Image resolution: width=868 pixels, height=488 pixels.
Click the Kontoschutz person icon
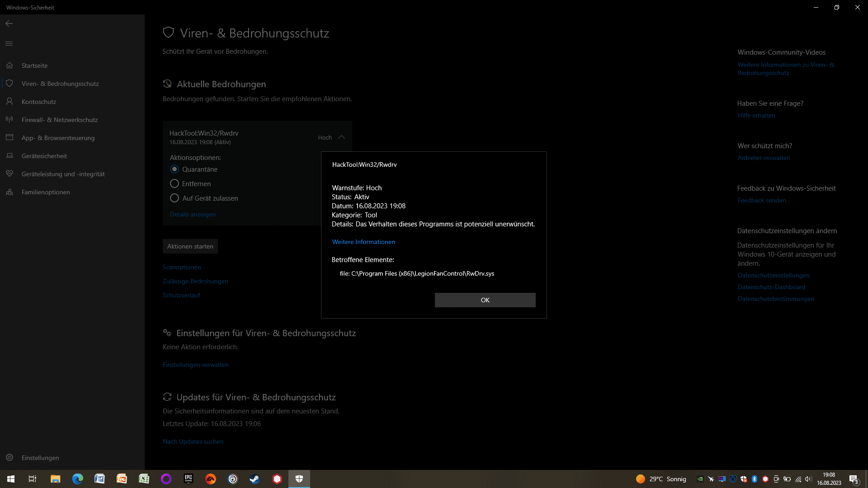pyautogui.click(x=9, y=102)
